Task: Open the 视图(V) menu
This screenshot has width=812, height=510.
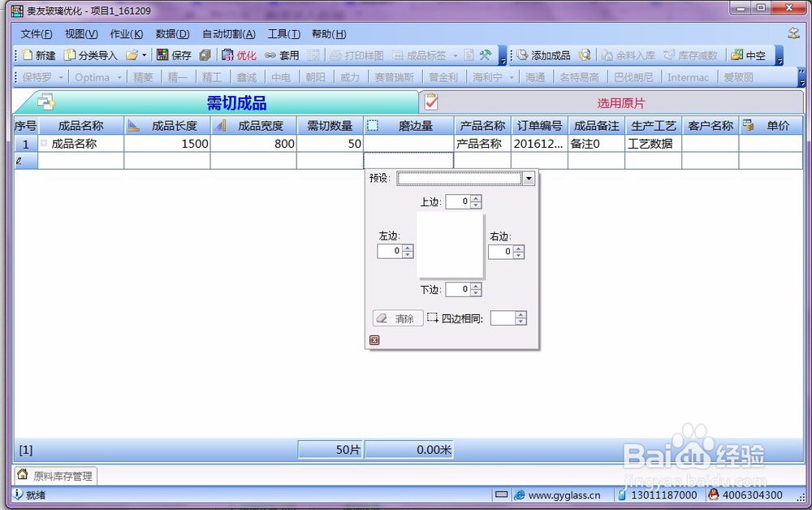Action: (x=81, y=34)
